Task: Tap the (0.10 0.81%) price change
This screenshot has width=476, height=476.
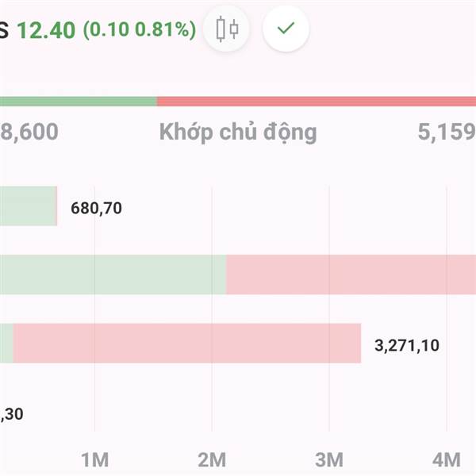Action: point(140,30)
